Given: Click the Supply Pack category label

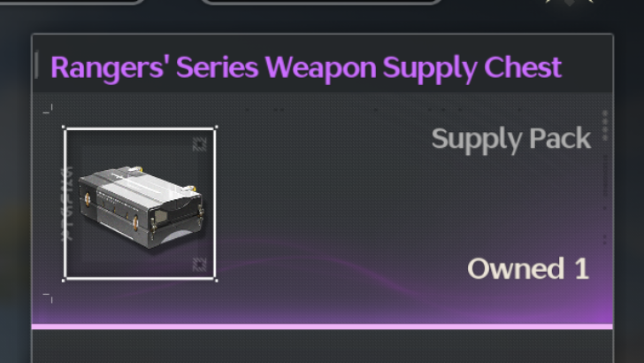Looking at the screenshot, I should (511, 139).
